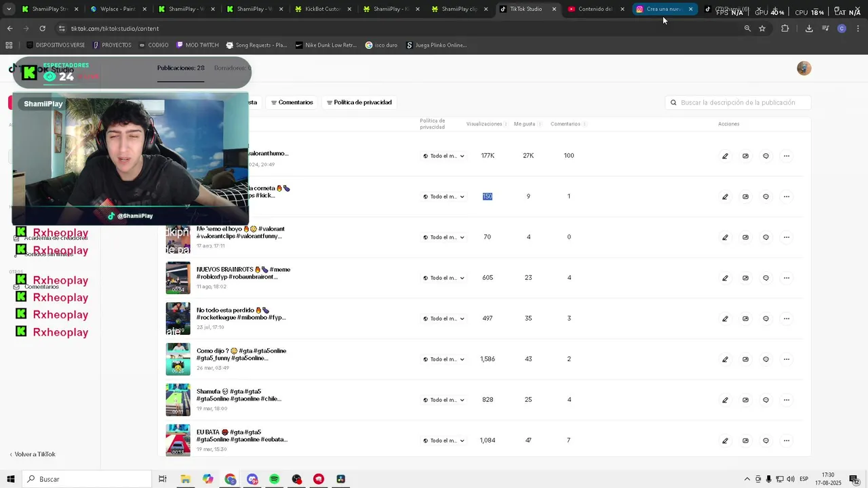Edit the Como dijo post
The image size is (868, 488).
point(725,359)
